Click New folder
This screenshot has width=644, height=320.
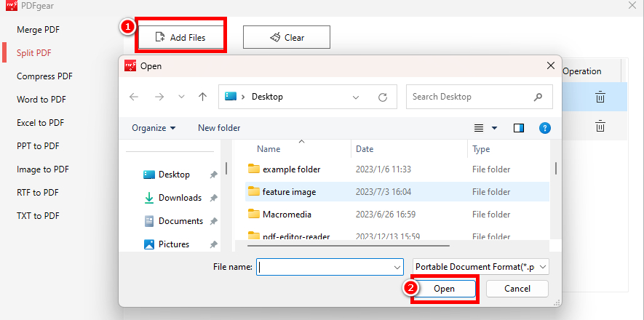(x=219, y=128)
